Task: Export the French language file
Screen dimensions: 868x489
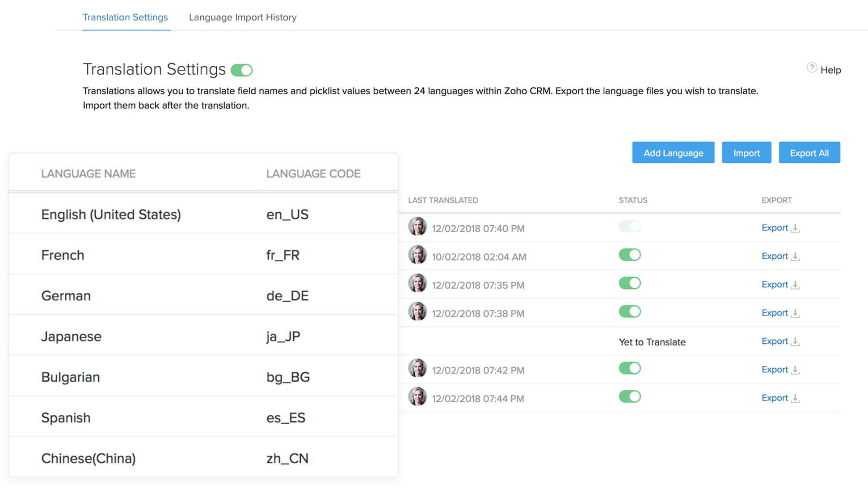Action: coord(775,256)
